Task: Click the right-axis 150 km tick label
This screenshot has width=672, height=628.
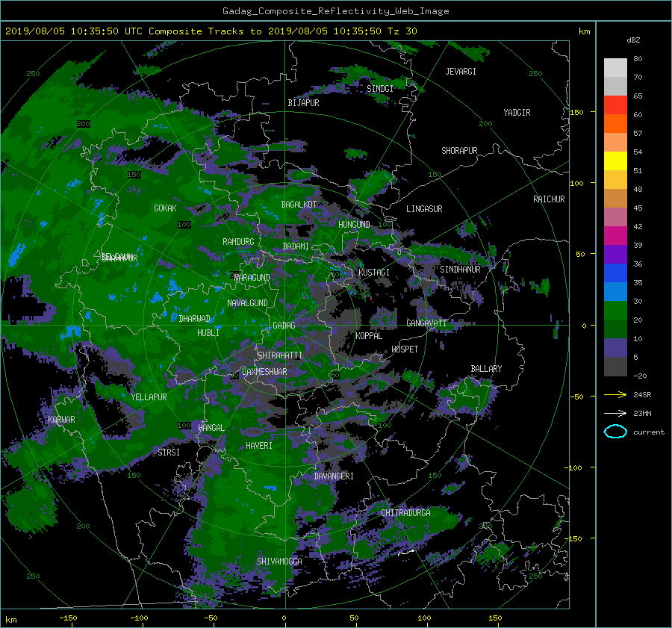Action: click(x=577, y=112)
